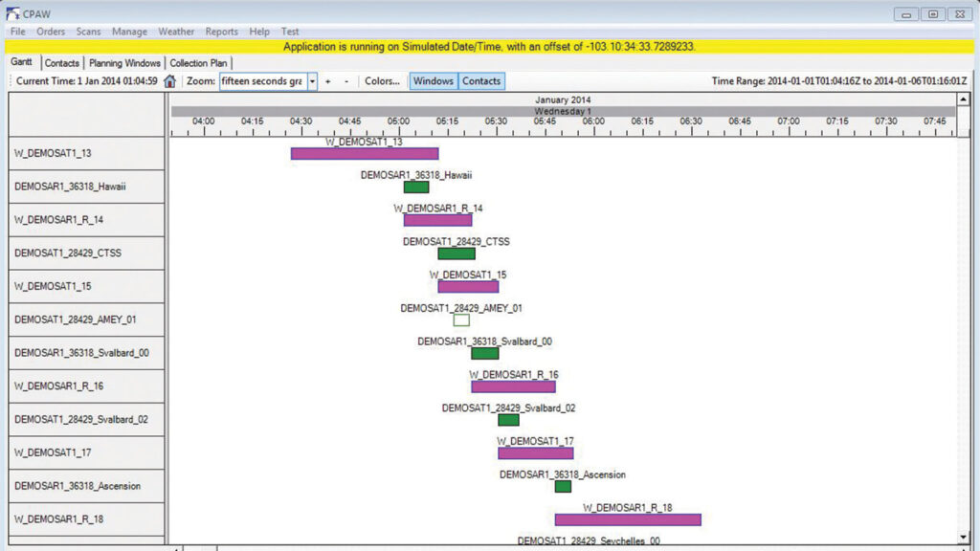980x551 pixels.
Task: Select the DEMOSAR1_36318_Ascension green contact bar
Action: pos(563,487)
